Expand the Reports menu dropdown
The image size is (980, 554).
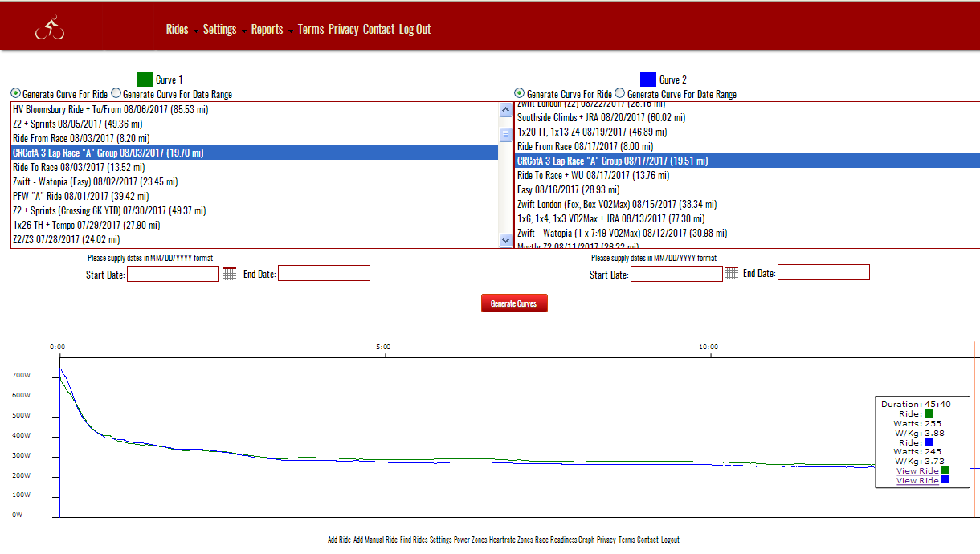coord(267,30)
